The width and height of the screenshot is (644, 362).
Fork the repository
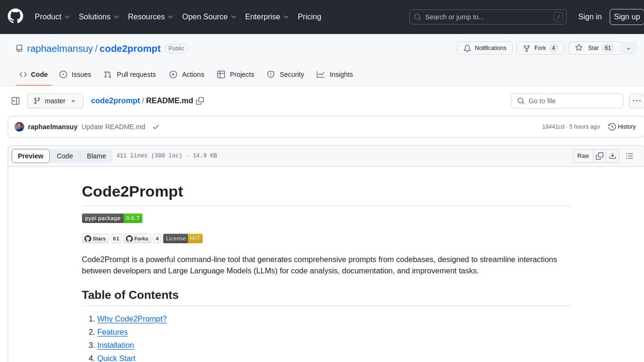coord(540,48)
